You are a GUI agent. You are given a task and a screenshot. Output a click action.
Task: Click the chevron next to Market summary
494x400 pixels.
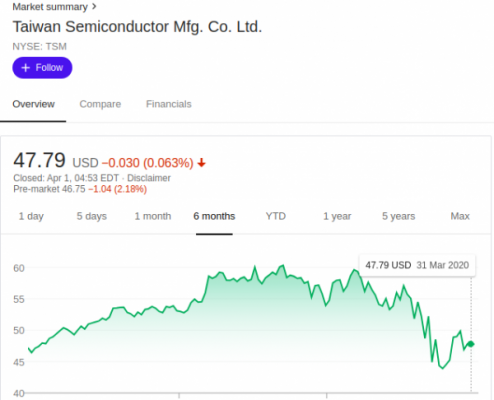(94, 6)
